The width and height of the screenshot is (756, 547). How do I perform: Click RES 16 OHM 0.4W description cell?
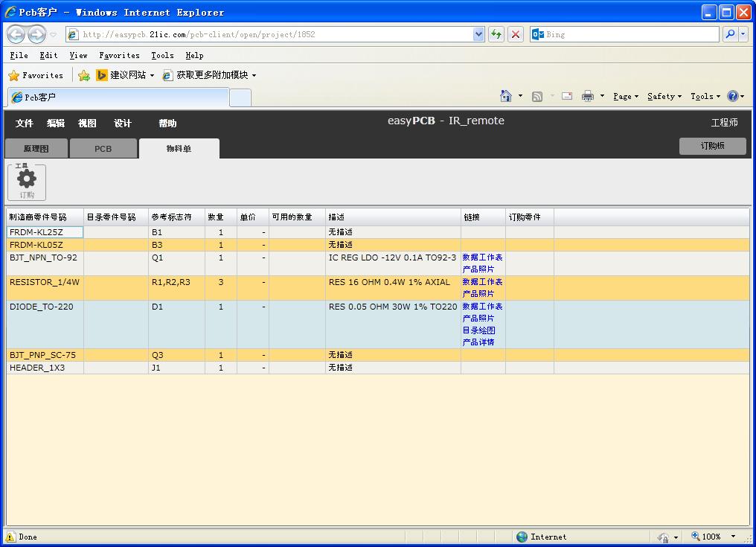pyautogui.click(x=393, y=288)
